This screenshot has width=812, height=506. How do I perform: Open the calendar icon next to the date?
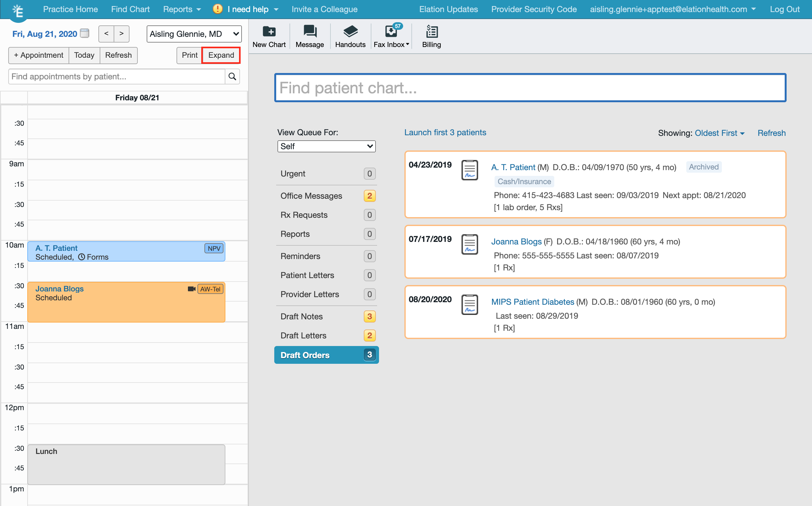tap(85, 33)
